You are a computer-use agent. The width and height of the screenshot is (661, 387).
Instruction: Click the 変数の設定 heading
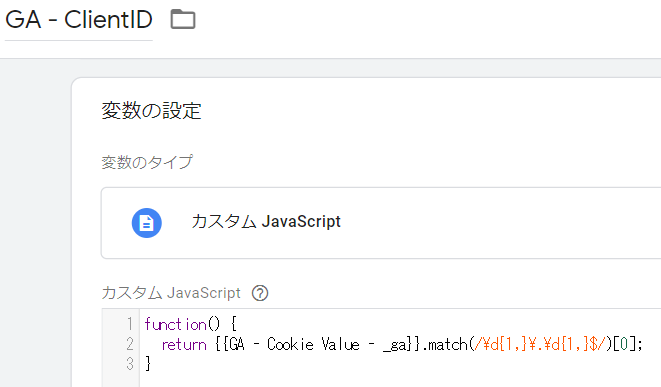point(151,111)
